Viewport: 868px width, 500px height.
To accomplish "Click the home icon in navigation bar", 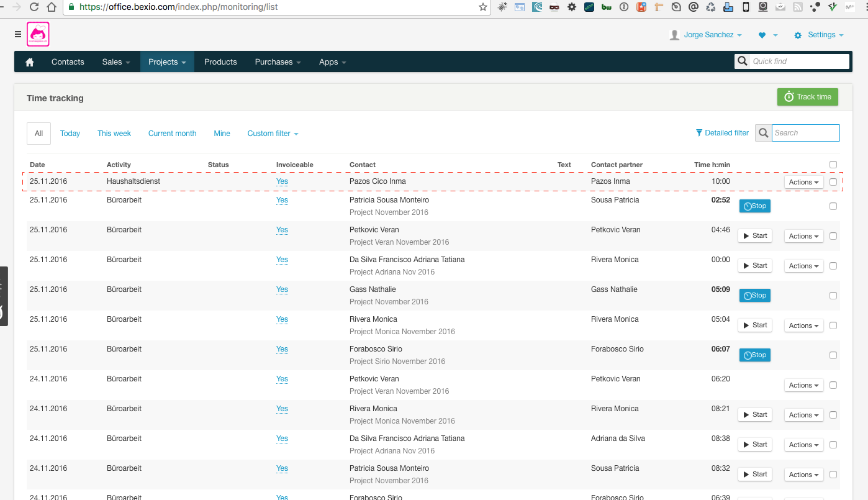I will [29, 62].
